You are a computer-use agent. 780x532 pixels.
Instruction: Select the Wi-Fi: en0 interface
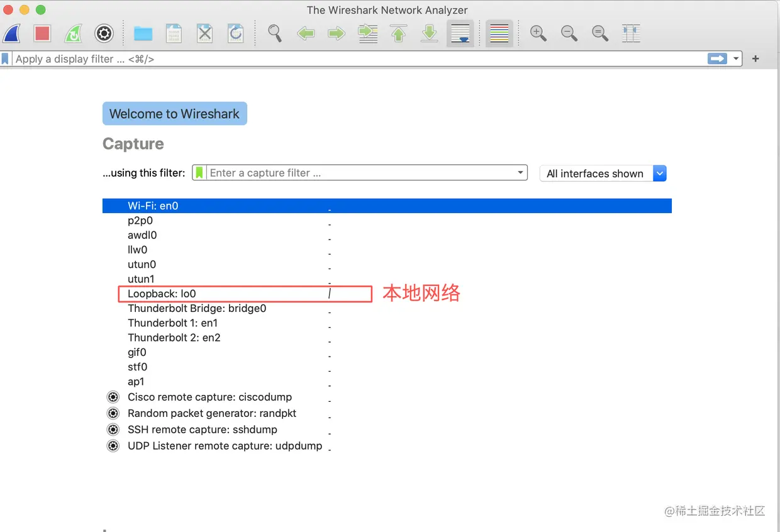(387, 206)
